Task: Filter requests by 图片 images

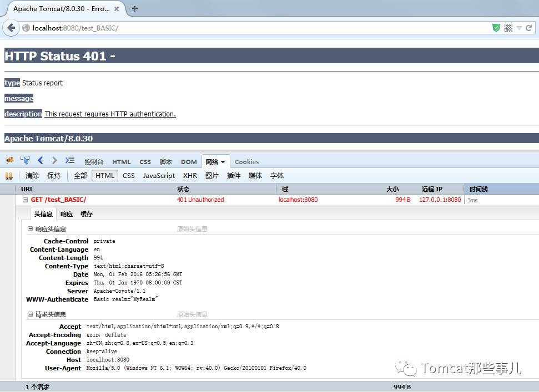Action: click(x=211, y=176)
